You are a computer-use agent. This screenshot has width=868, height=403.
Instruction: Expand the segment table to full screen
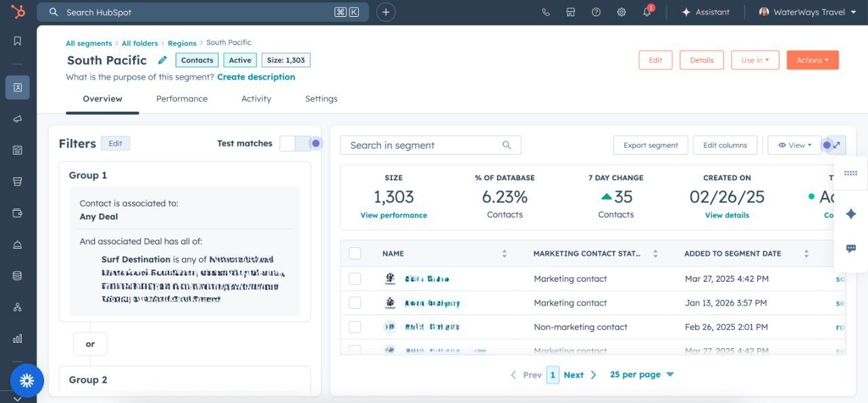point(837,145)
